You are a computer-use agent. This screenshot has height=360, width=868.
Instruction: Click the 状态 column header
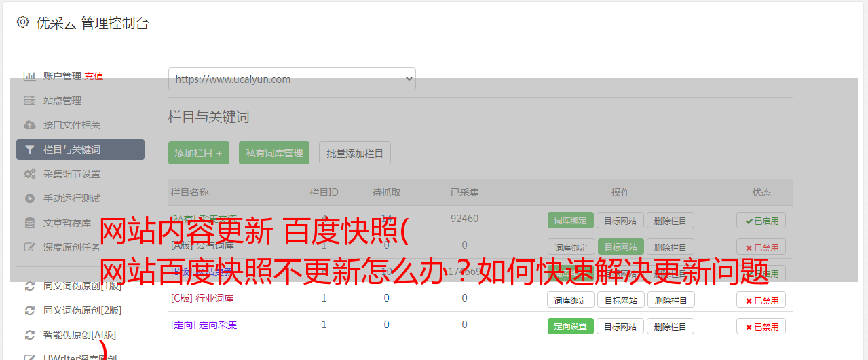tap(761, 192)
